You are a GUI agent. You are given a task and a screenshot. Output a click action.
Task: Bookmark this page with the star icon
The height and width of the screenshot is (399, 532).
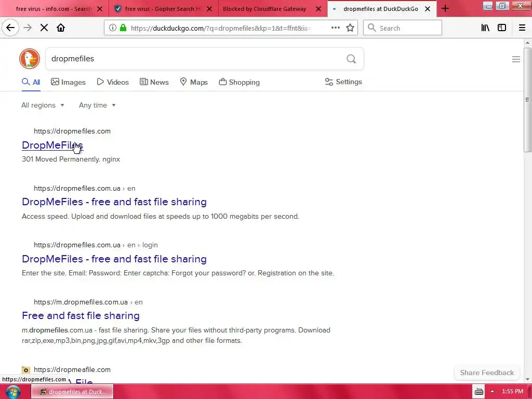point(350,28)
